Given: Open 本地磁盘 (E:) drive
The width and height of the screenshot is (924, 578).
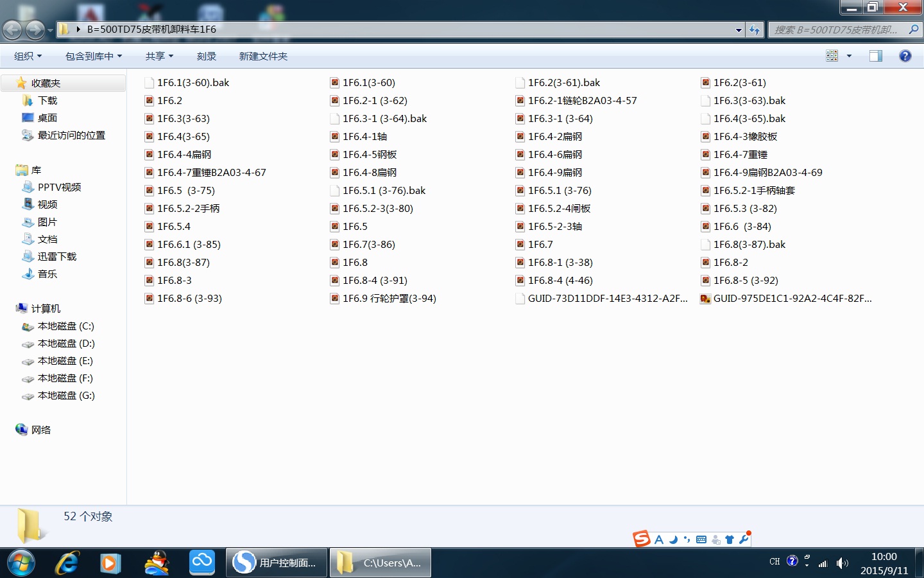Looking at the screenshot, I should click(x=65, y=360).
